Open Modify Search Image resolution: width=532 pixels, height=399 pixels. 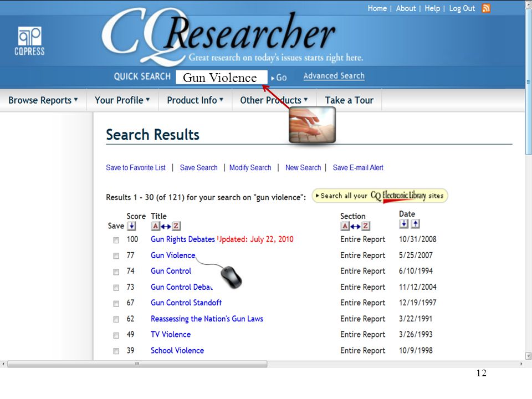250,167
